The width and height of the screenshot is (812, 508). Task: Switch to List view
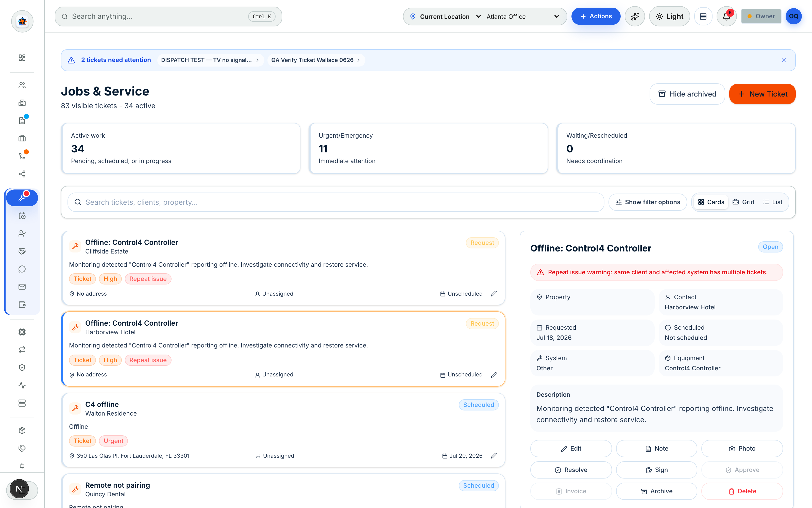773,202
